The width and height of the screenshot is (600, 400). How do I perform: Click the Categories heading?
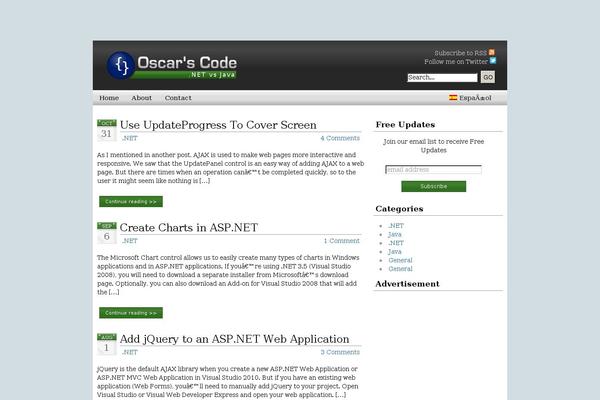click(x=399, y=209)
